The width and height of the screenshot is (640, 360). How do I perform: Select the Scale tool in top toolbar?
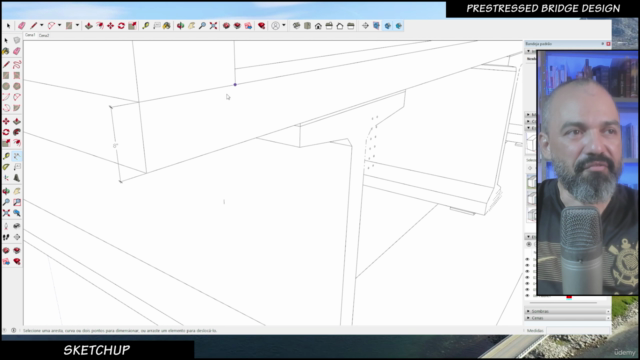tap(132, 26)
